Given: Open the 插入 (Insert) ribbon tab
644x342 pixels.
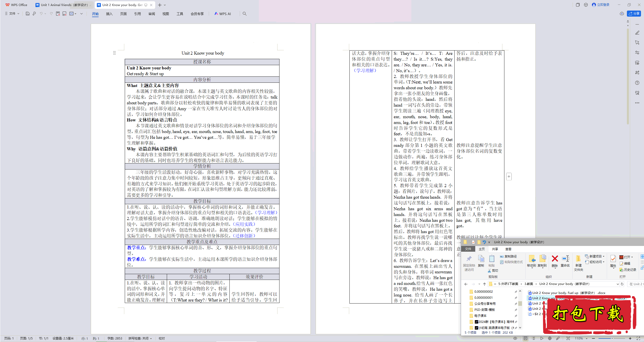Looking at the screenshot, I should 109,14.
